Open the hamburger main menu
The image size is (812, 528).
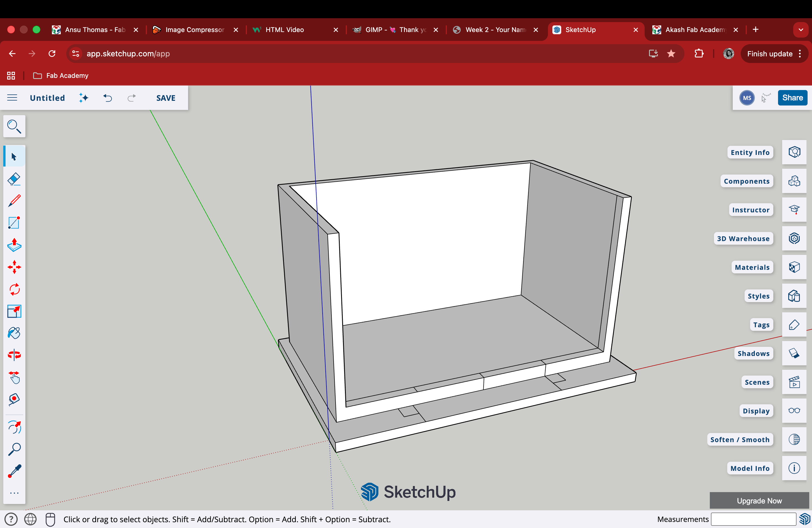[12, 98]
